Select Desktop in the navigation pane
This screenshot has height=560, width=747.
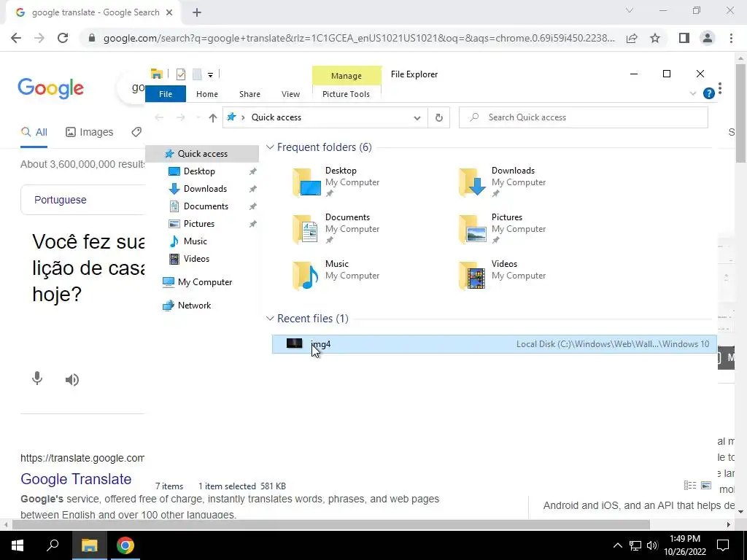pyautogui.click(x=198, y=171)
